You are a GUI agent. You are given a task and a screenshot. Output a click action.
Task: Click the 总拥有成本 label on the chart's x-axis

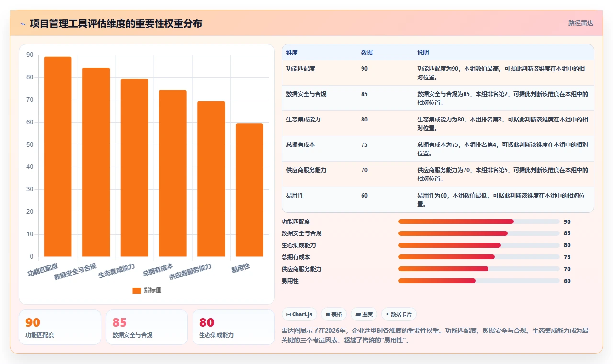pos(158,270)
